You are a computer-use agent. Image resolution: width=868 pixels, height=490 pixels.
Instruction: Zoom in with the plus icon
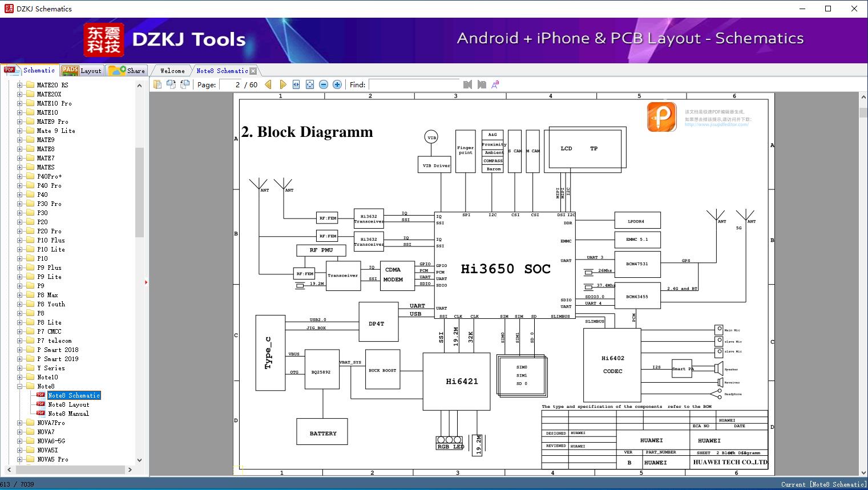[337, 84]
